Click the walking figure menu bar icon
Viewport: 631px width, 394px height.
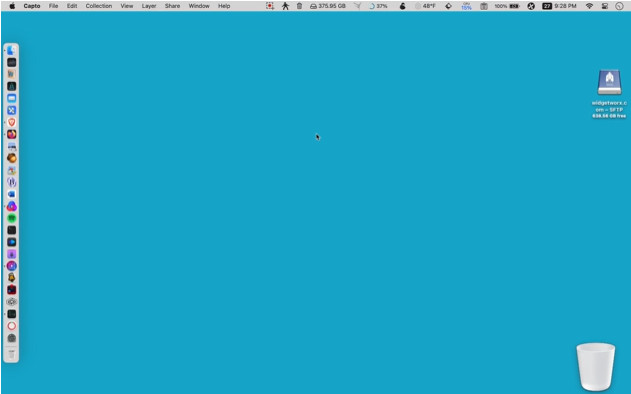(285, 6)
